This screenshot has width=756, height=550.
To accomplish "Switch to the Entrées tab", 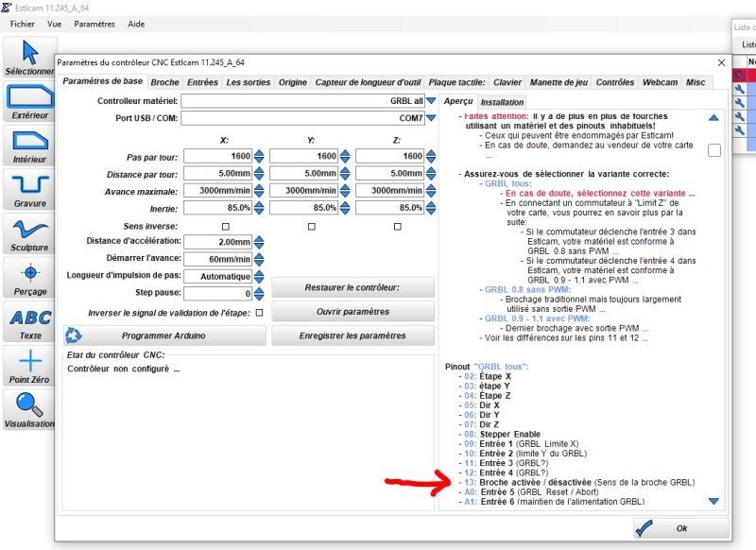I will pyautogui.click(x=202, y=82).
